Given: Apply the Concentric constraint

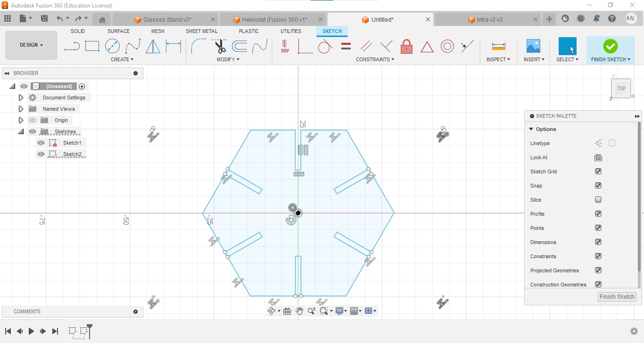Looking at the screenshot, I should [x=447, y=46].
